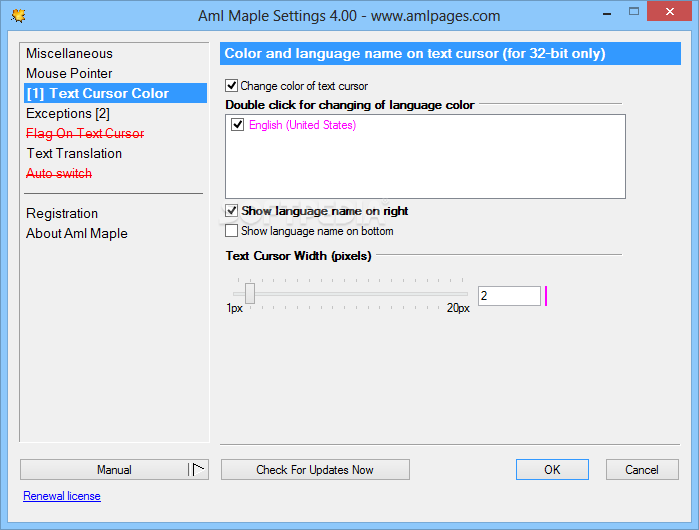Toggle Show language name on right checkbox

click(x=231, y=210)
